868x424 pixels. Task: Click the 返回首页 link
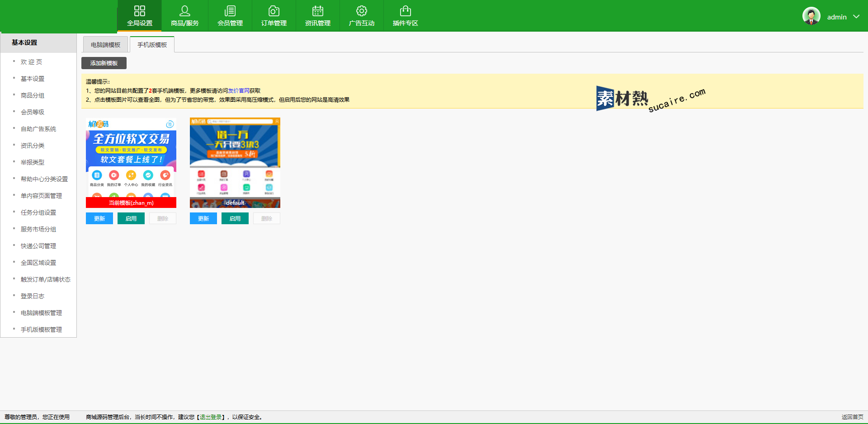tap(852, 417)
